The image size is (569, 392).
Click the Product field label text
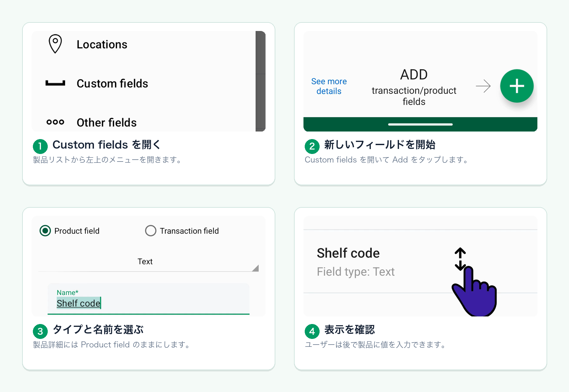click(77, 231)
